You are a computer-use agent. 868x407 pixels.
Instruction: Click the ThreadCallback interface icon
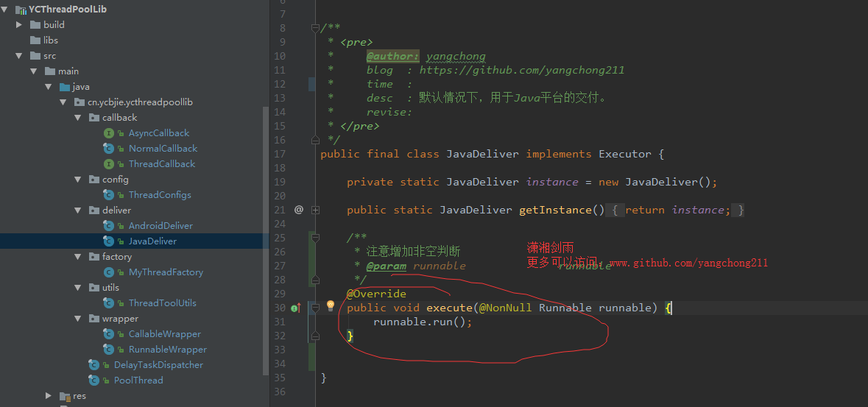[109, 164]
